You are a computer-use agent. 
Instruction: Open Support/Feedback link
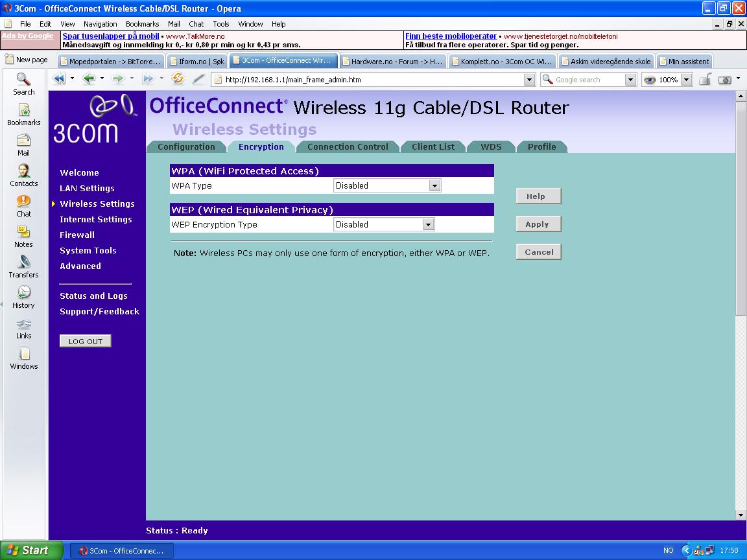(x=100, y=311)
